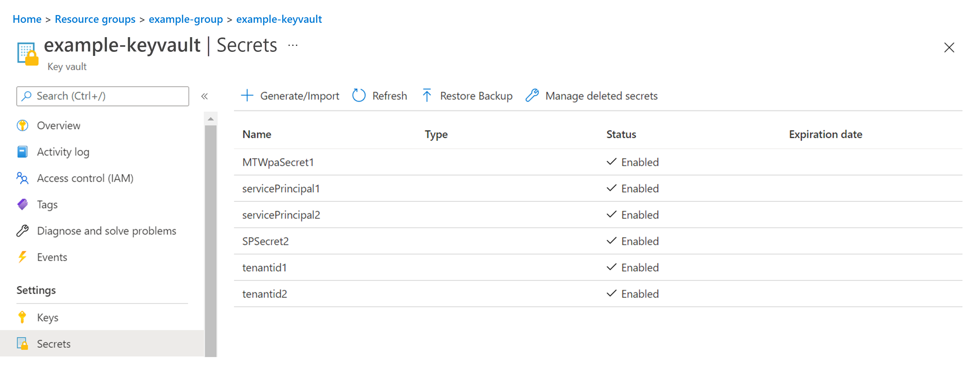Go to example-group breadcrumb
Viewport: 980px width, 374px height.
pos(186,19)
